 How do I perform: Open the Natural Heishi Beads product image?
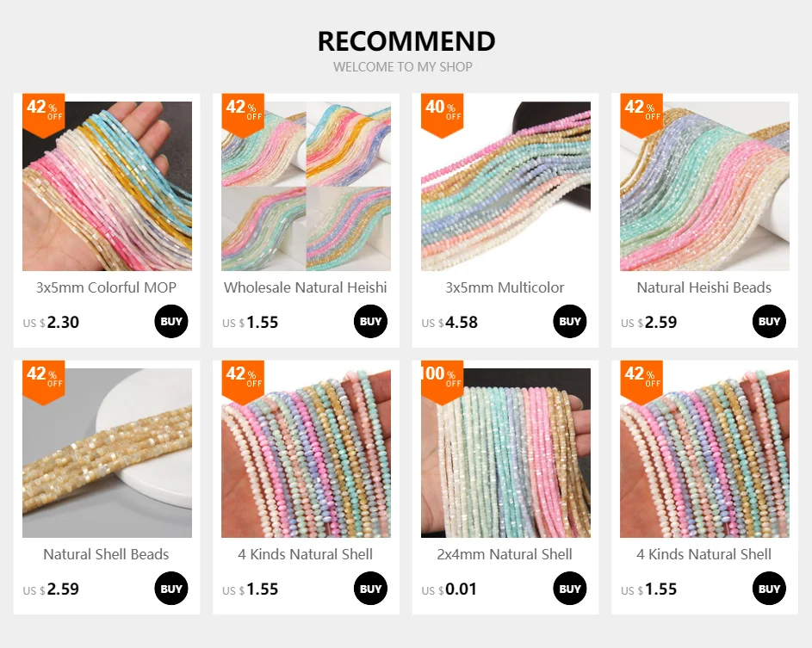click(x=705, y=186)
